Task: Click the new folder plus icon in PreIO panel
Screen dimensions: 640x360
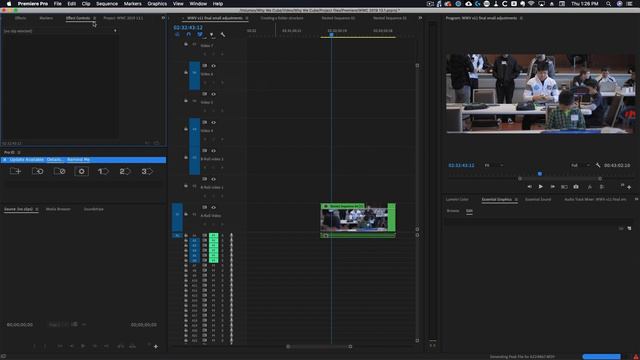Action: coord(16,171)
